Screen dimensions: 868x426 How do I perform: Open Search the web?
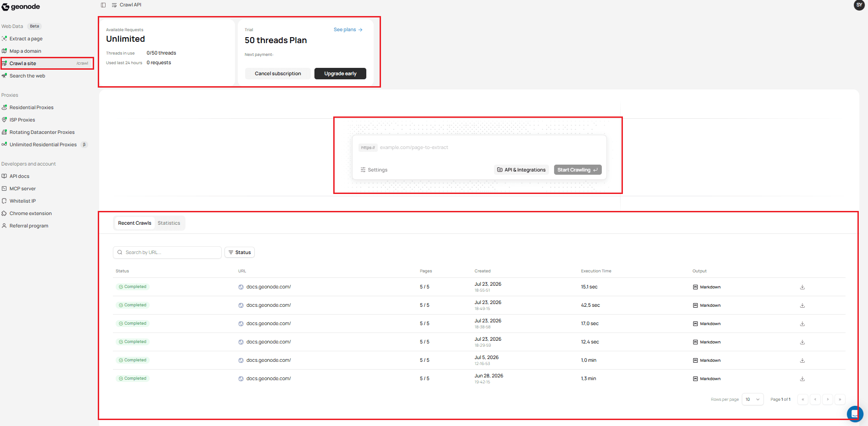(x=27, y=76)
